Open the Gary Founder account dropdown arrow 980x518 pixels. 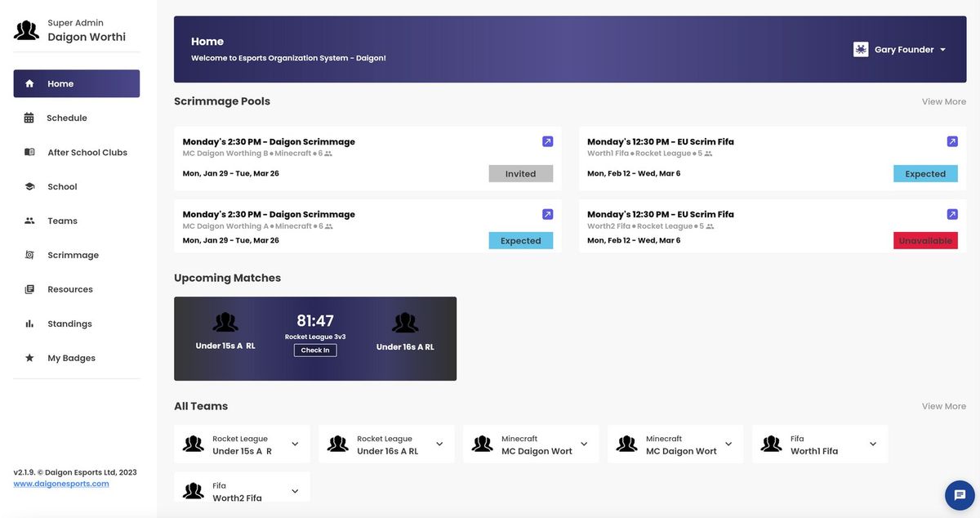942,50
